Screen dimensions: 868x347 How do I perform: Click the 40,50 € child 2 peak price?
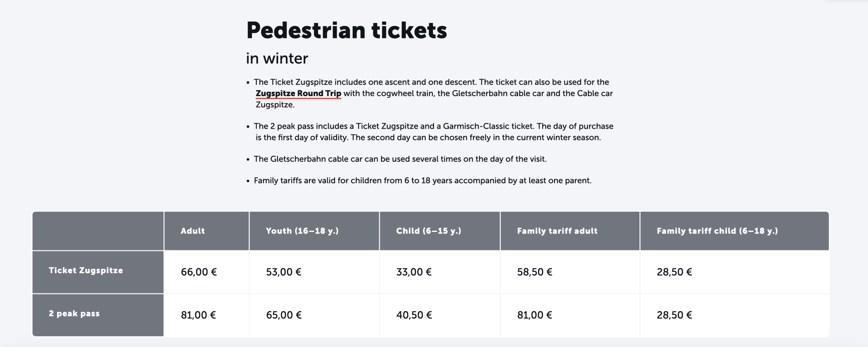pyautogui.click(x=414, y=315)
